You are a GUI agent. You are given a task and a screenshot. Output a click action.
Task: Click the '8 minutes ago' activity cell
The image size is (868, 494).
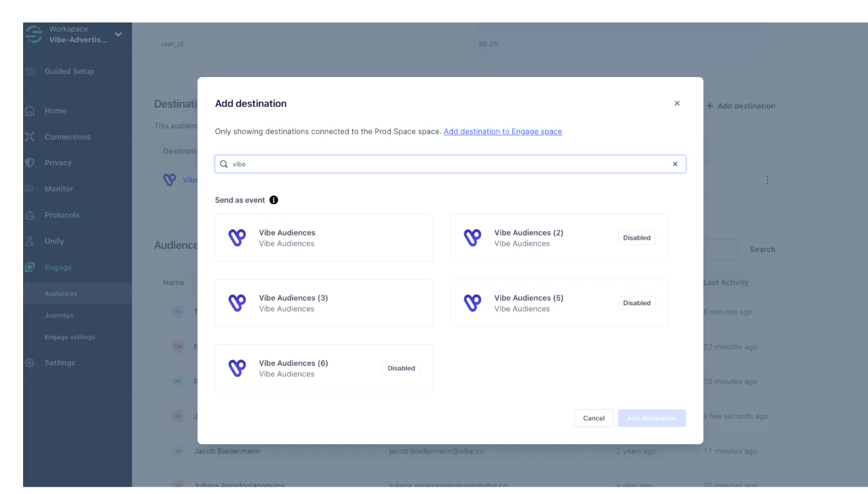tap(728, 312)
